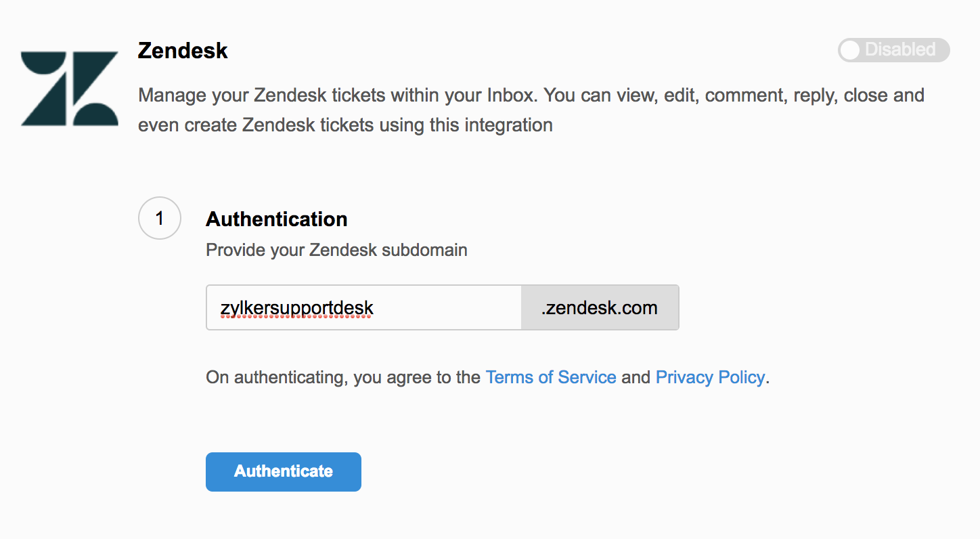This screenshot has height=539, width=980.
Task: Click the Authentication section heading
Action: [x=277, y=219]
